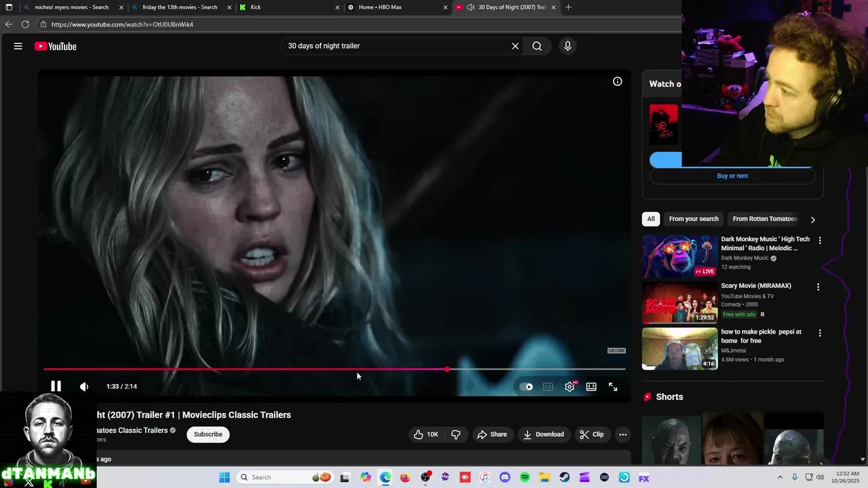This screenshot has height=488, width=868.
Task: Clear the search box with the X
Action: tap(515, 46)
